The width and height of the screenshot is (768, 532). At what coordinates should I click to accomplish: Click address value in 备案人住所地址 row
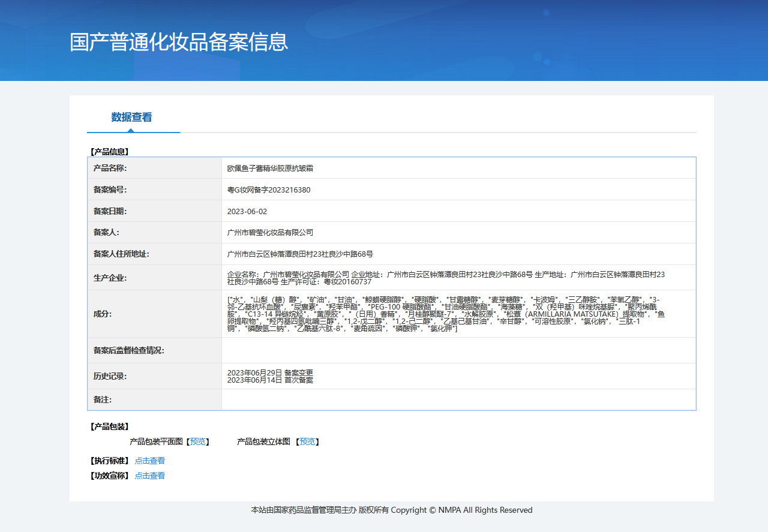click(300, 254)
